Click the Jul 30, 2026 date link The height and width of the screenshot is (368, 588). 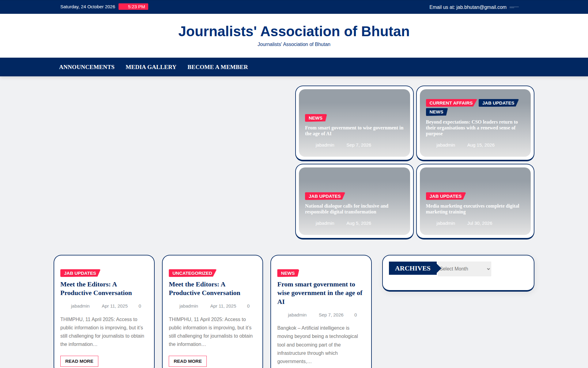[x=480, y=223]
